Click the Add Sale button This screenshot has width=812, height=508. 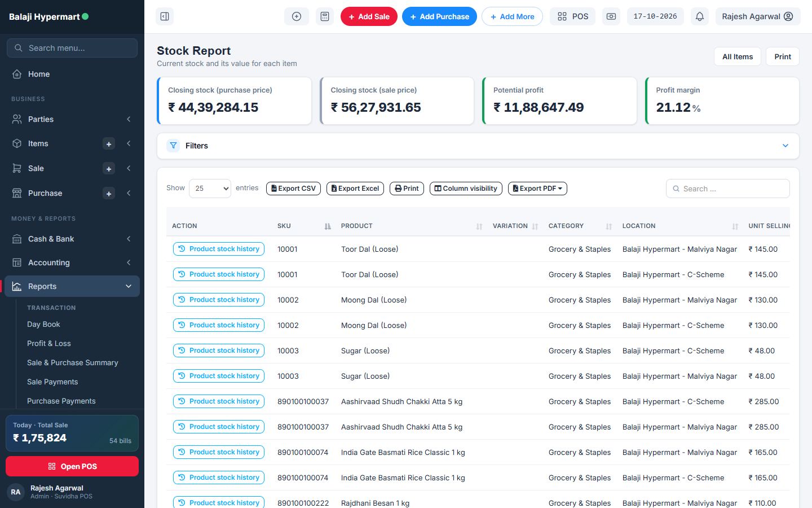[369, 16]
